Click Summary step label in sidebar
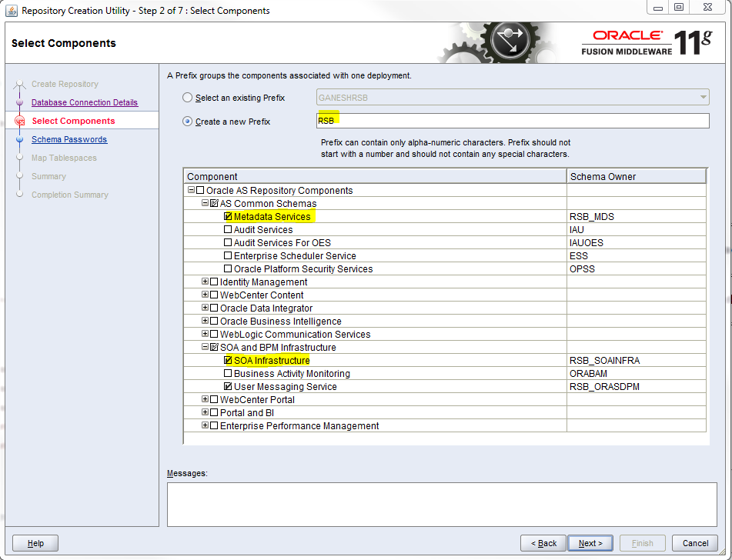Viewport: 732px width, 560px height. tap(48, 176)
